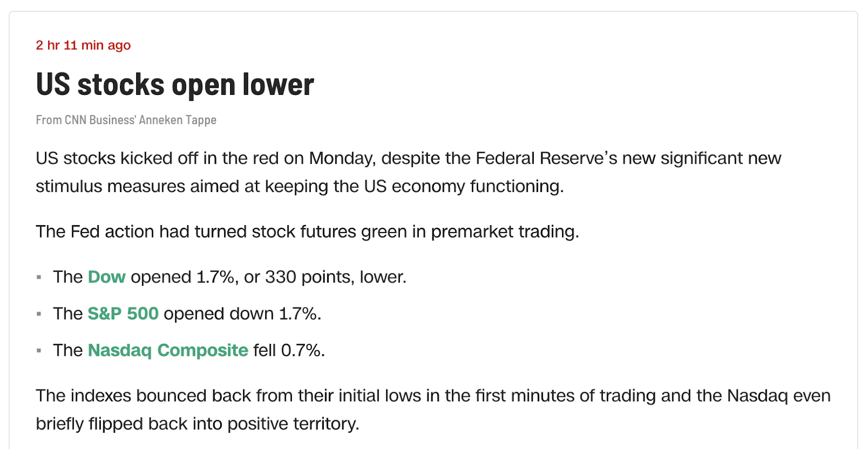Click the paragraph starting 'US stocks kicked off'
The width and height of the screenshot is (868, 449).
[408, 158]
